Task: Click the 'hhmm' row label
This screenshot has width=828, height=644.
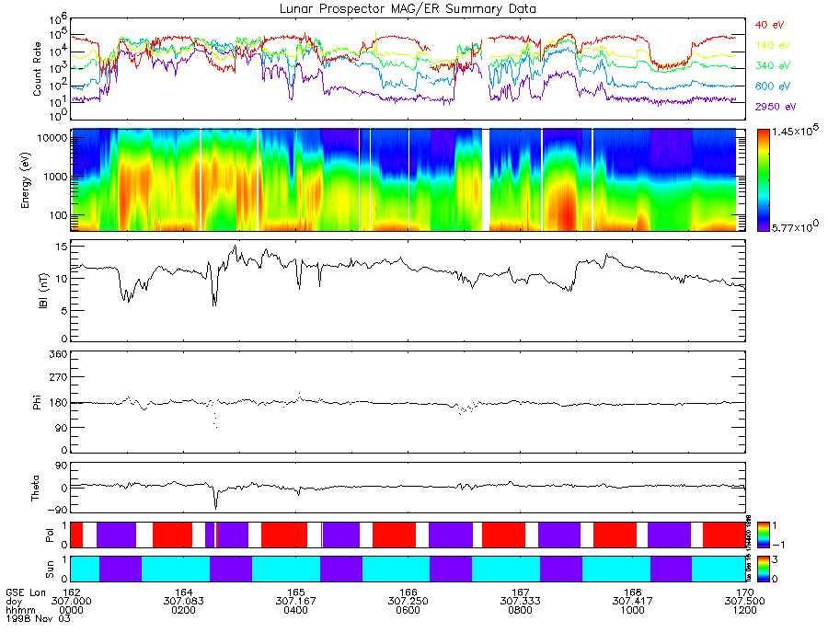Action: [20, 610]
